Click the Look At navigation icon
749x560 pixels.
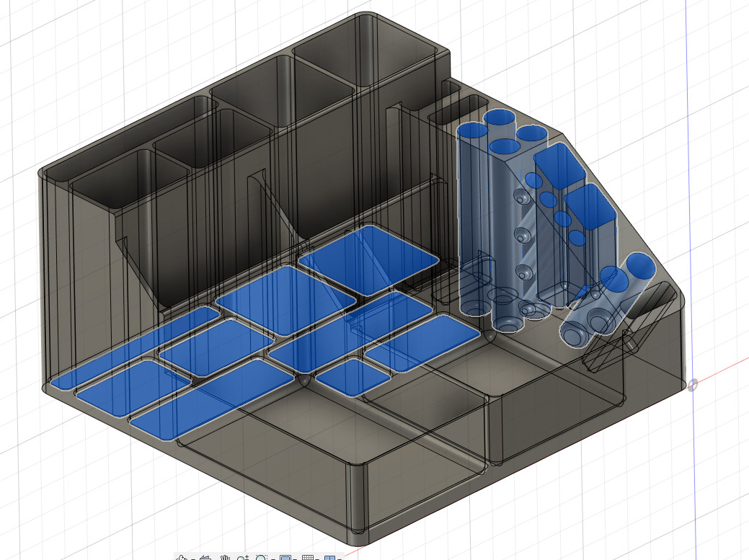[205, 558]
